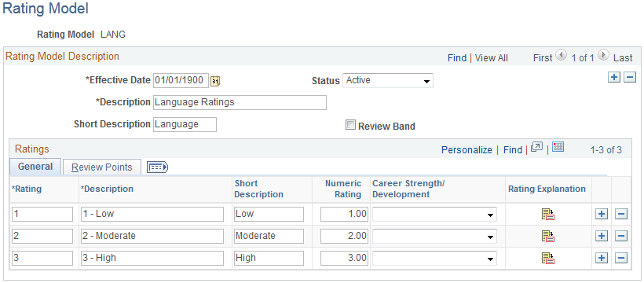Open the Effective Date calendar picker
This screenshot has width=644, height=283.
[216, 81]
